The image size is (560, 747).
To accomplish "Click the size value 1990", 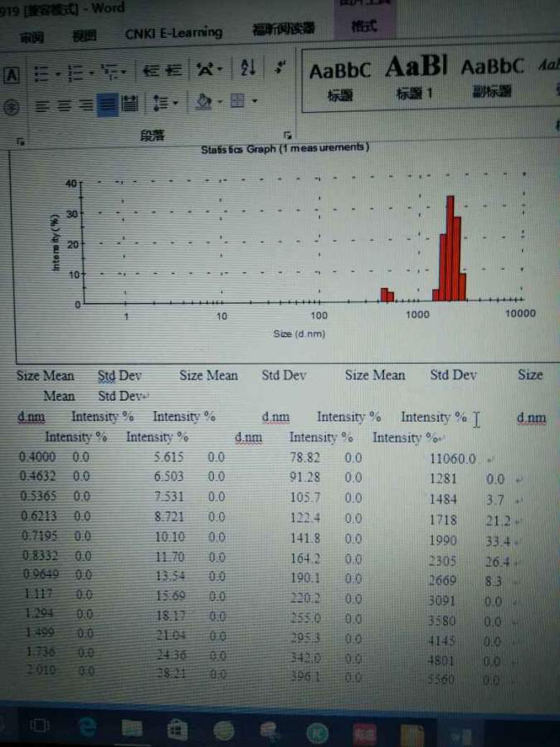I will pyautogui.click(x=443, y=540).
